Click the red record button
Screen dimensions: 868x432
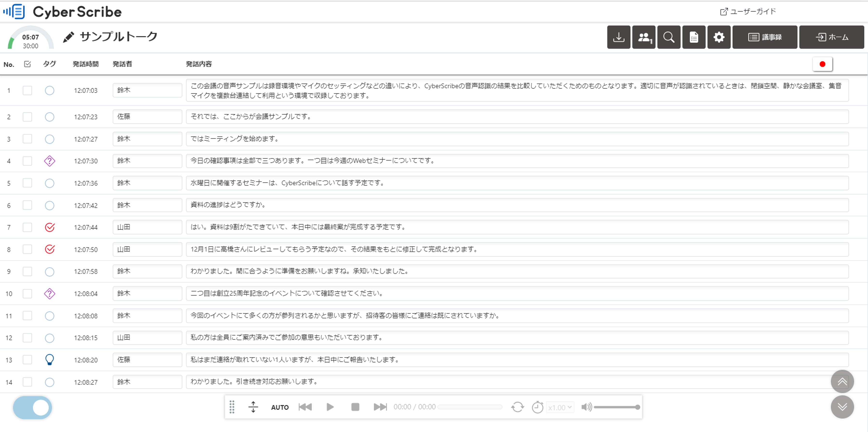click(822, 64)
